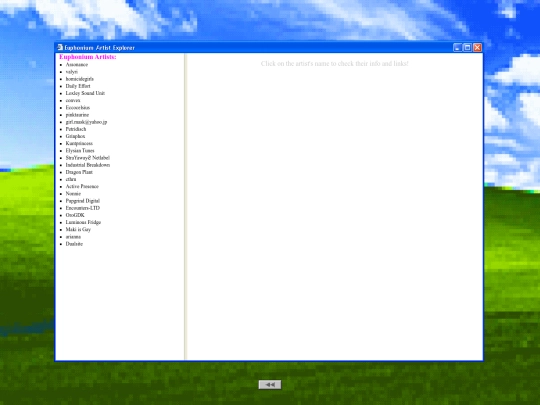Viewport: 540px width, 405px height.
Task: Click the Popgrind Digital entry
Action: pyautogui.click(x=83, y=201)
